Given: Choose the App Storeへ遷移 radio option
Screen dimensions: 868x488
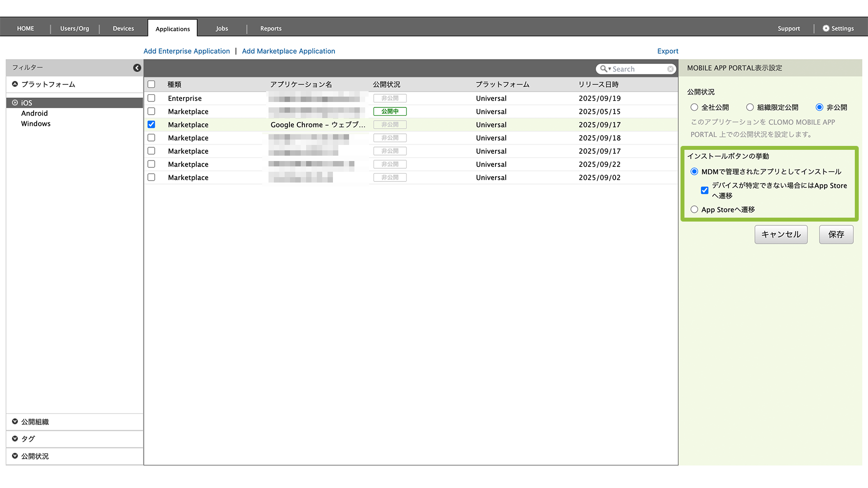Looking at the screenshot, I should (694, 209).
